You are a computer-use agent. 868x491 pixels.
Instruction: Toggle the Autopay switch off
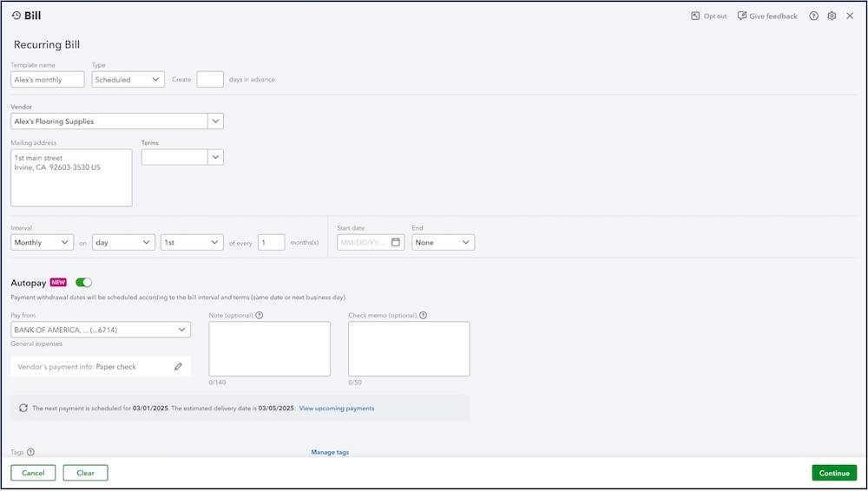pyautogui.click(x=83, y=282)
